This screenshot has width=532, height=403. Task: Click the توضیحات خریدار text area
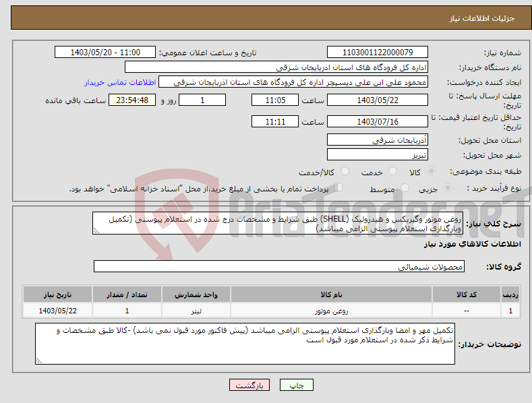coord(245,344)
